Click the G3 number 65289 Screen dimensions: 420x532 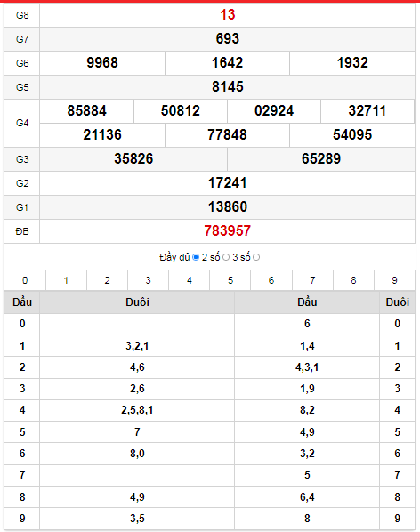321,158
